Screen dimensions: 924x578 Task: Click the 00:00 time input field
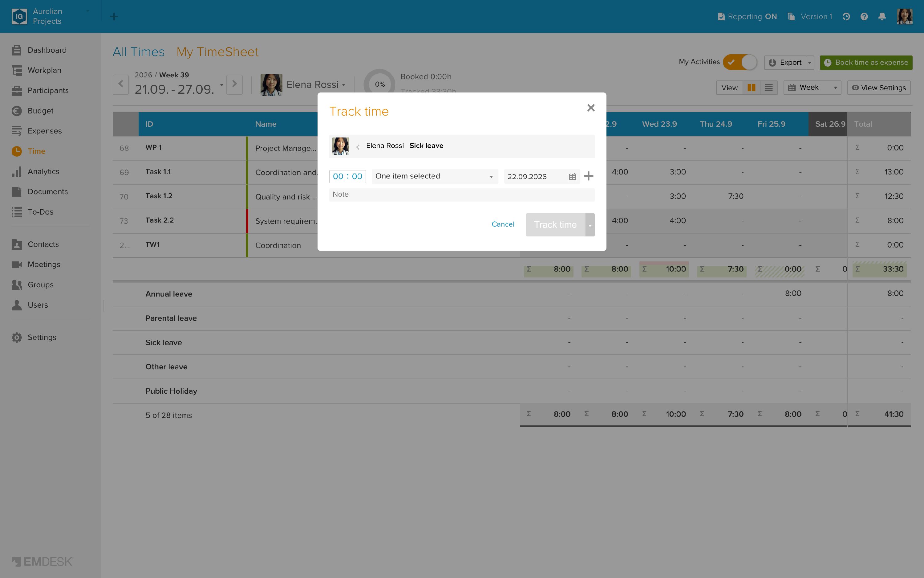click(347, 176)
